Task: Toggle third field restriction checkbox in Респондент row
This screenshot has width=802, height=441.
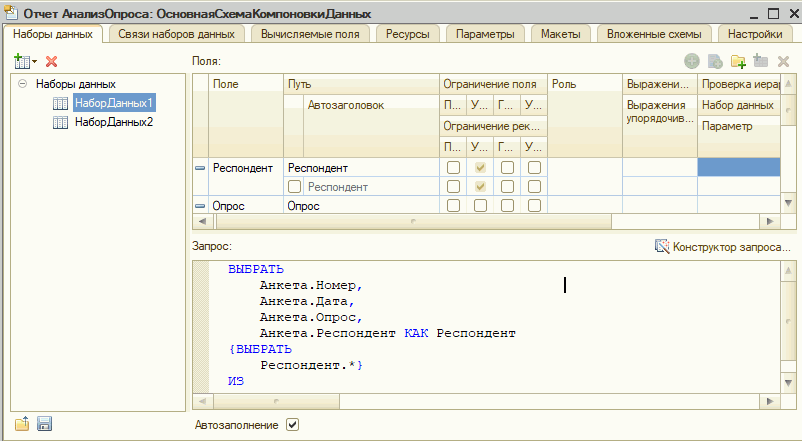Action: tap(507, 167)
